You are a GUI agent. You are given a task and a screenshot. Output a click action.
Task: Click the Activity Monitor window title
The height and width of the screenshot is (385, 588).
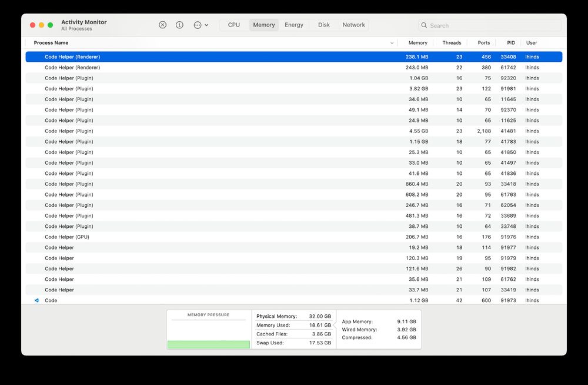point(84,22)
